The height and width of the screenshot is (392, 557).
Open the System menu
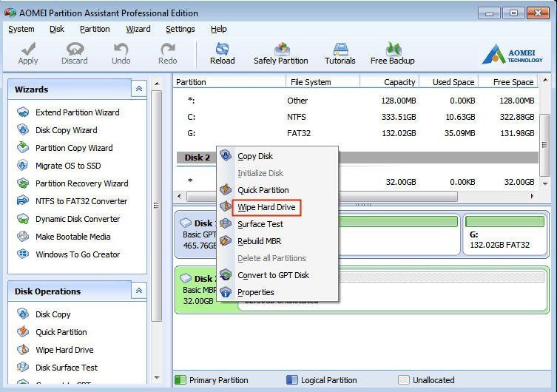click(x=21, y=29)
